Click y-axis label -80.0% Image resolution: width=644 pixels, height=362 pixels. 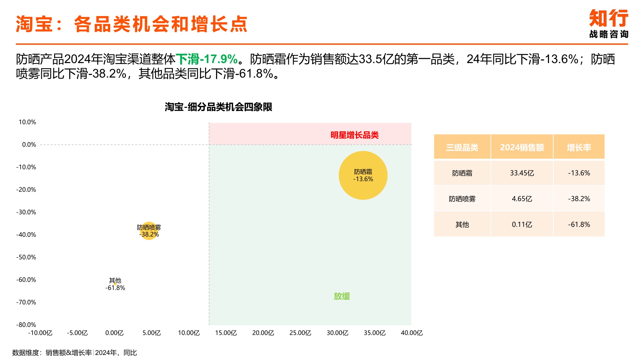pos(26,325)
